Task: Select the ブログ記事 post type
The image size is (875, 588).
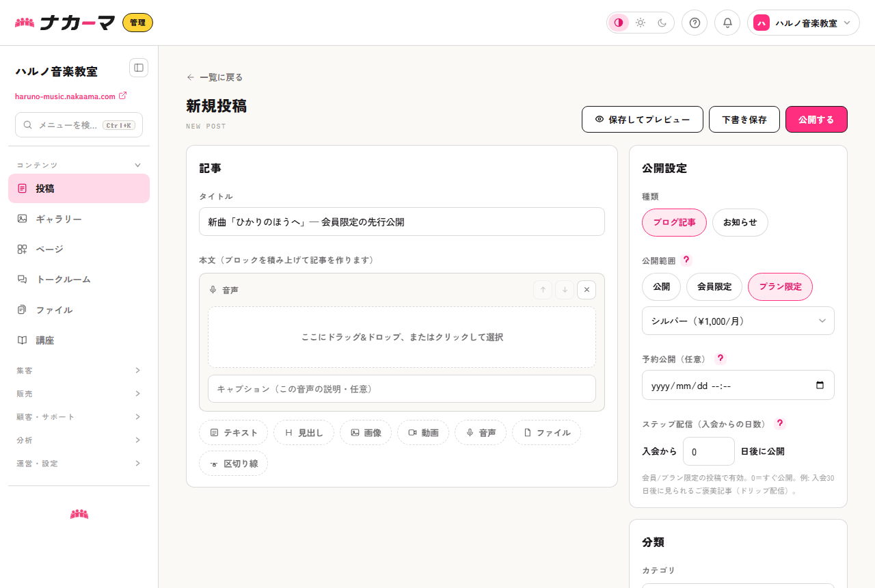Action: [674, 222]
